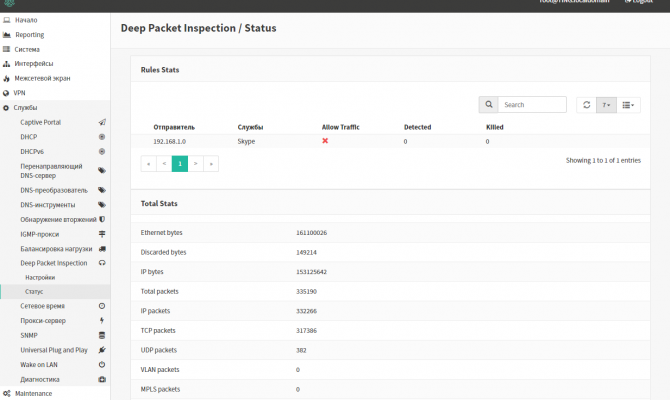Select the Статус submenu item
This screenshot has height=400, width=670.
[x=34, y=291]
